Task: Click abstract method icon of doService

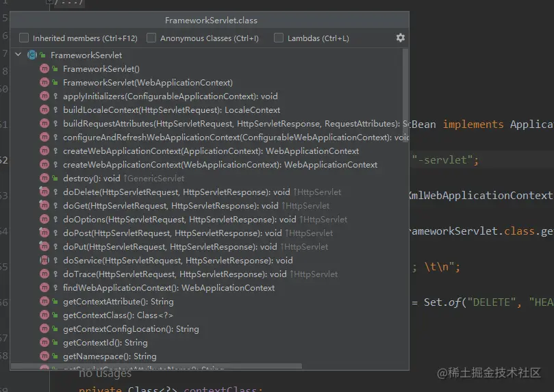Action: pyautogui.click(x=45, y=261)
